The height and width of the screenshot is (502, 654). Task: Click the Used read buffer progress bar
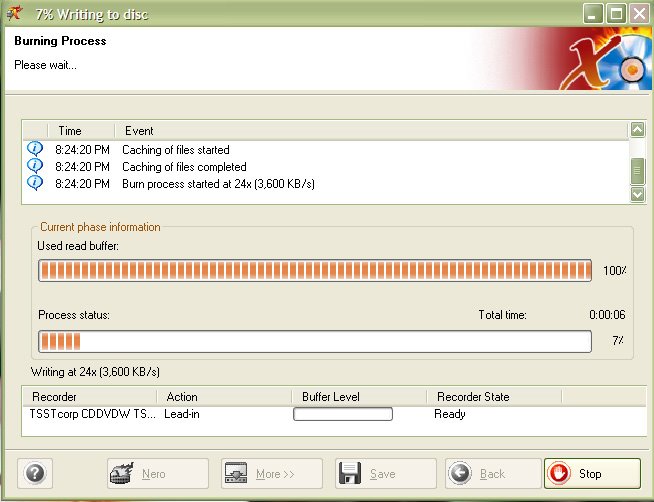point(315,271)
